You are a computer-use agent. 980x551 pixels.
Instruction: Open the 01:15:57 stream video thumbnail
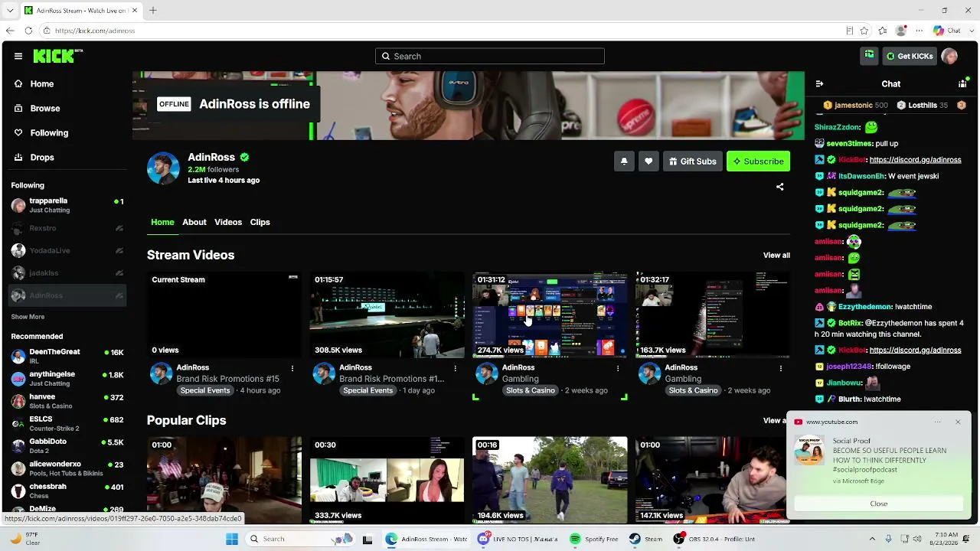tap(387, 315)
